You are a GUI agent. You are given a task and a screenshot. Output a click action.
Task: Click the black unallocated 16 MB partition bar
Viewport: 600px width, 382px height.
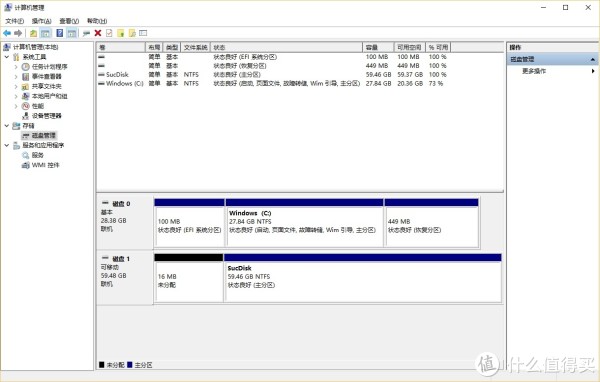point(189,257)
